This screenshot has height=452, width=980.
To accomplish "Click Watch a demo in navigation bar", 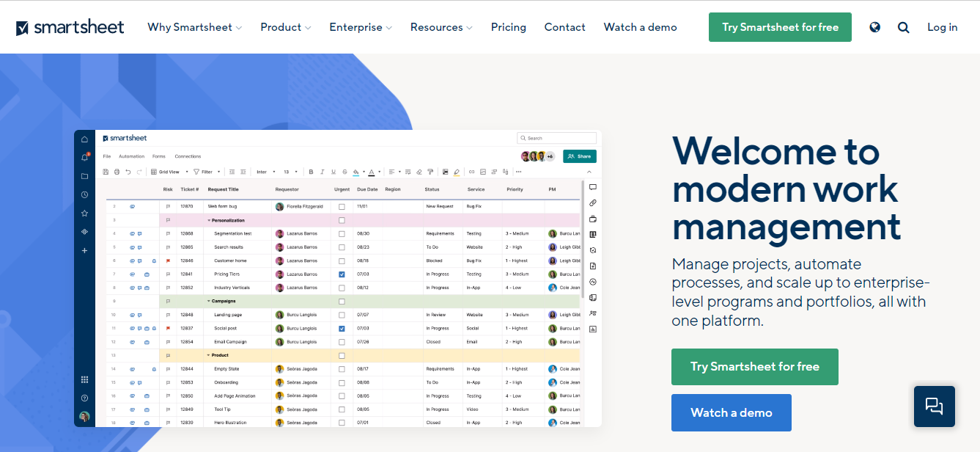I will (x=641, y=27).
